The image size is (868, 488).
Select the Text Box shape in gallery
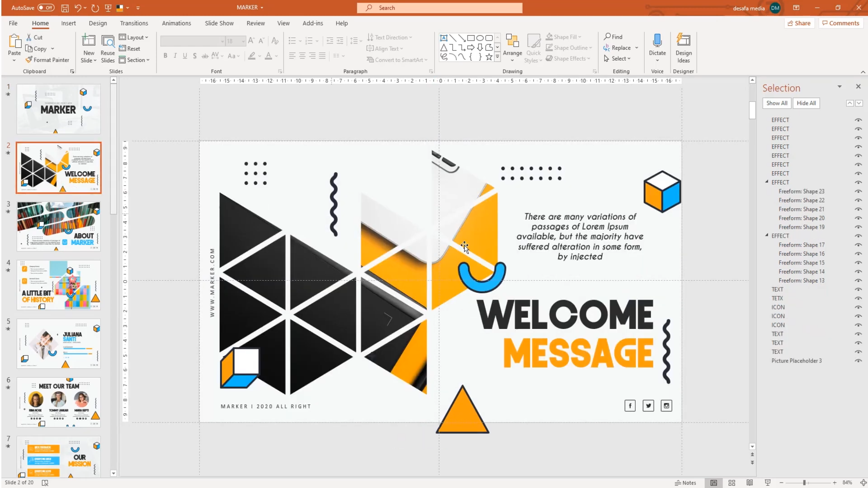[x=444, y=38]
